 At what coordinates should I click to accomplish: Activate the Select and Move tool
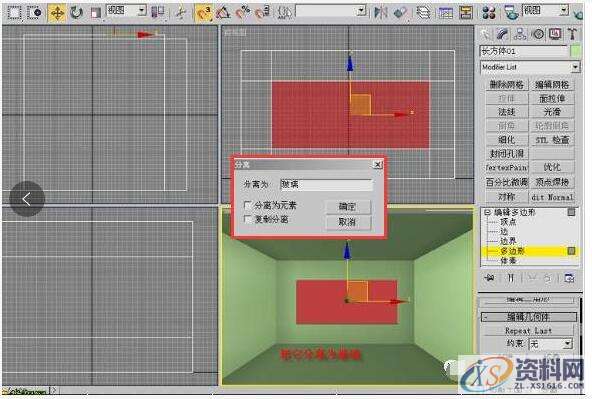pos(57,13)
